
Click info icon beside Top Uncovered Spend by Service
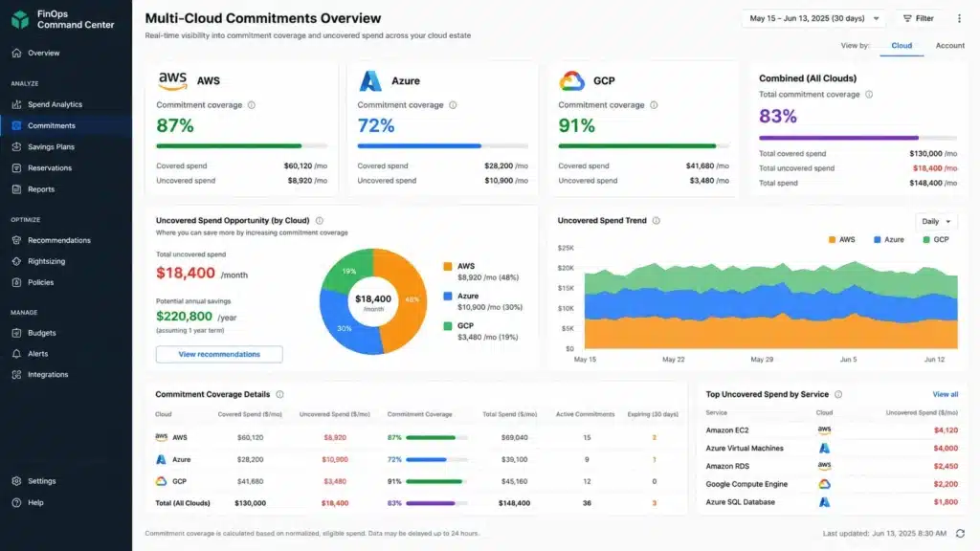coord(838,394)
